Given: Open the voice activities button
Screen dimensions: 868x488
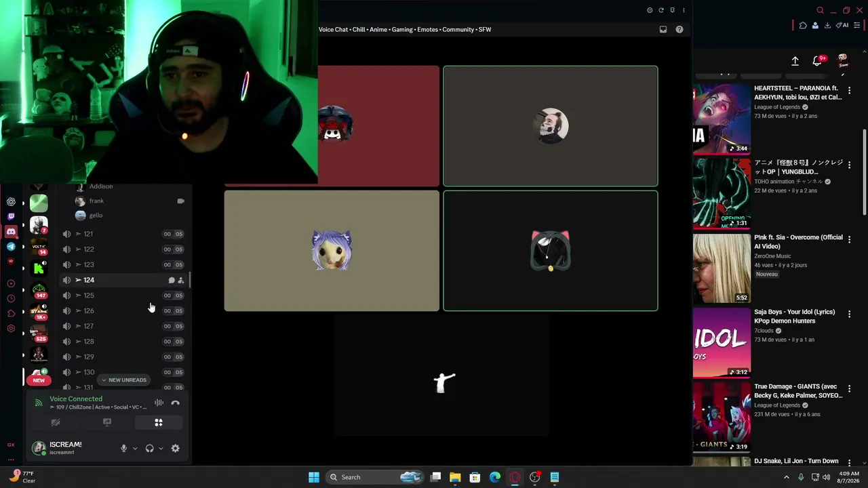Looking at the screenshot, I should click(x=159, y=422).
